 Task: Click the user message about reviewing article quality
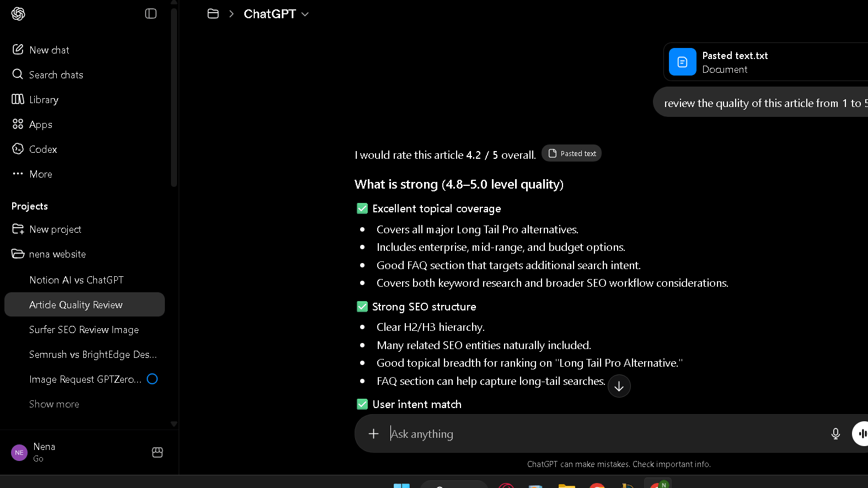761,103
